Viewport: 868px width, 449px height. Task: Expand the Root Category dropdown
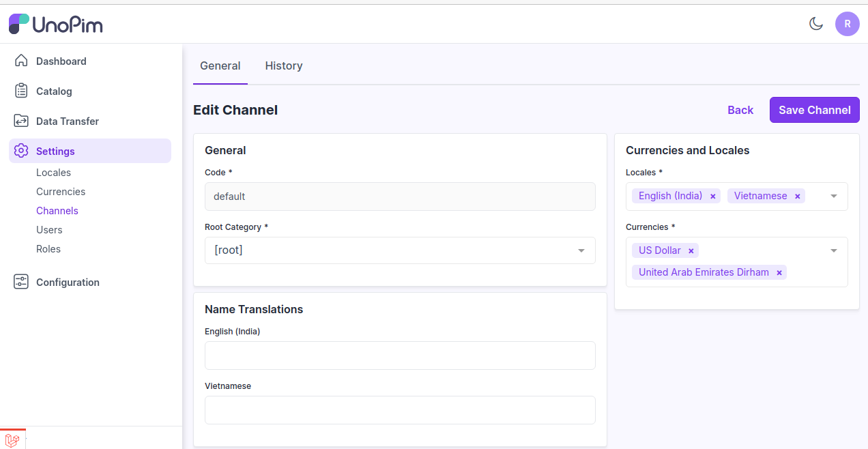[581, 250]
